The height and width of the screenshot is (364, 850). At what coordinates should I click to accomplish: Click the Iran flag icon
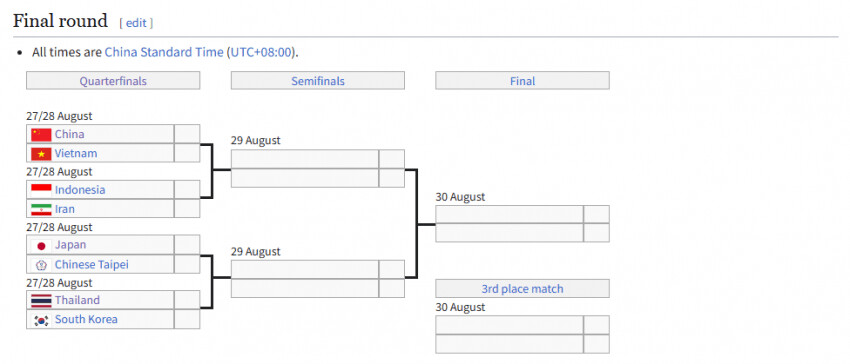41,209
